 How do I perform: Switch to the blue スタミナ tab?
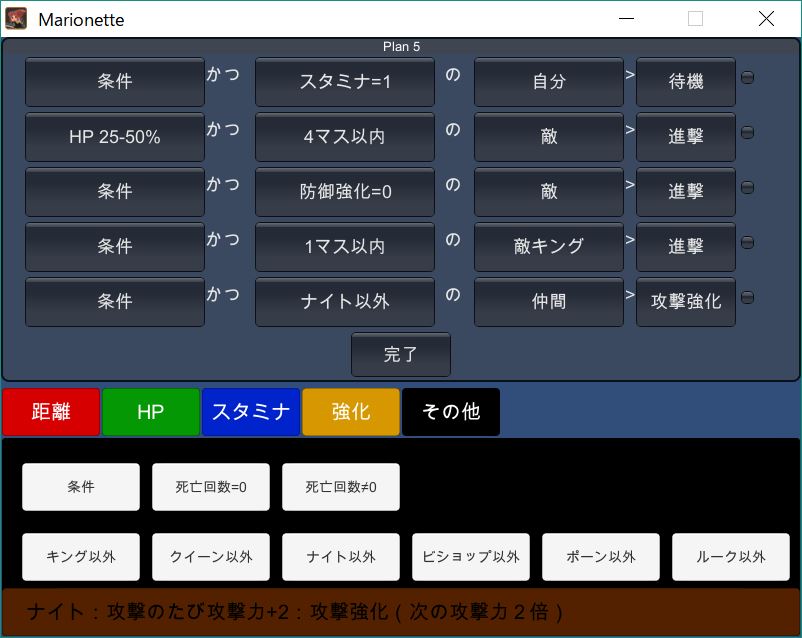[x=251, y=412]
